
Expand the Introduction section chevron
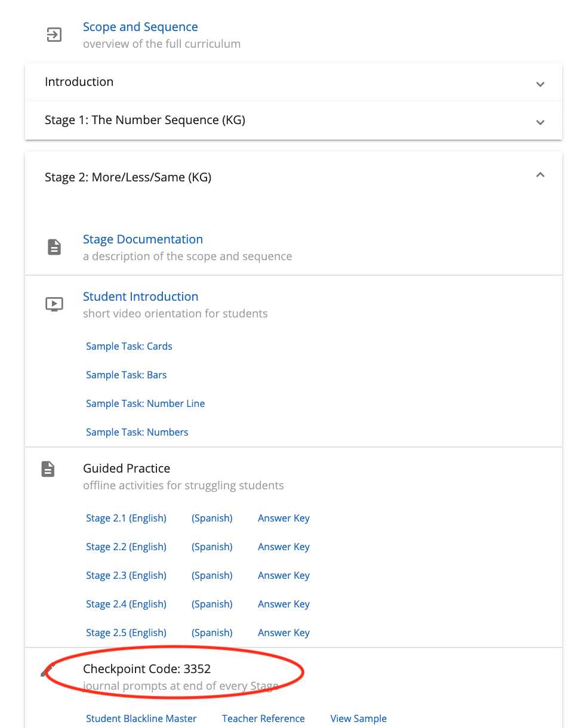coord(540,84)
